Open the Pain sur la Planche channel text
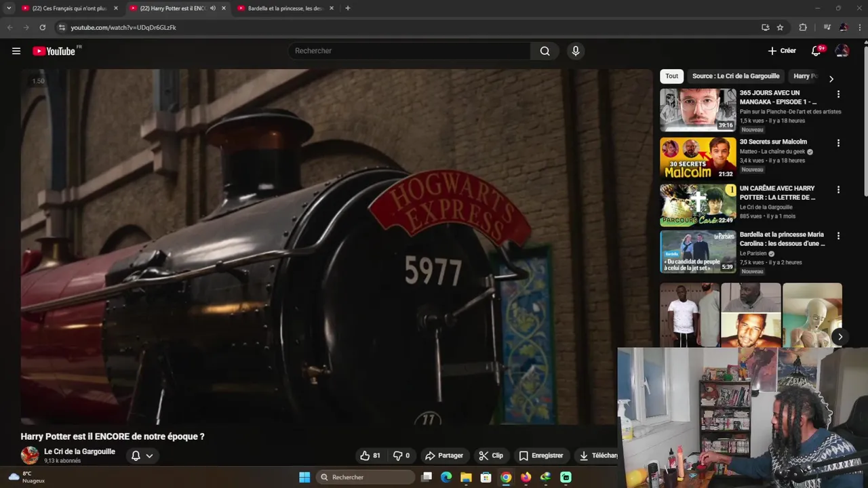Image resolution: width=868 pixels, height=488 pixels. tap(791, 111)
